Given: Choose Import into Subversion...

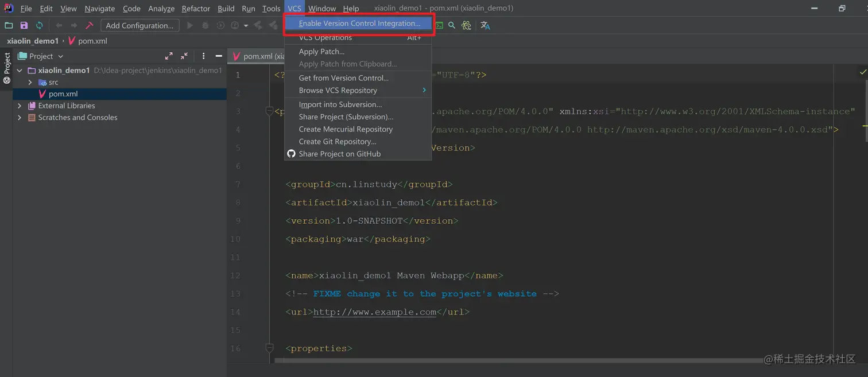Looking at the screenshot, I should click(x=358, y=104).
